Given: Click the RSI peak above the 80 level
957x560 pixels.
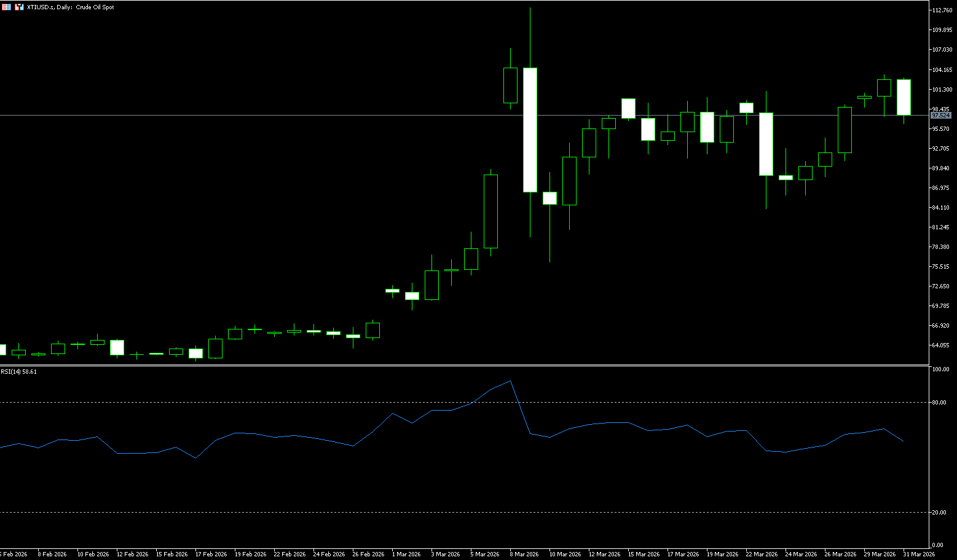Looking at the screenshot, I should coord(510,381).
